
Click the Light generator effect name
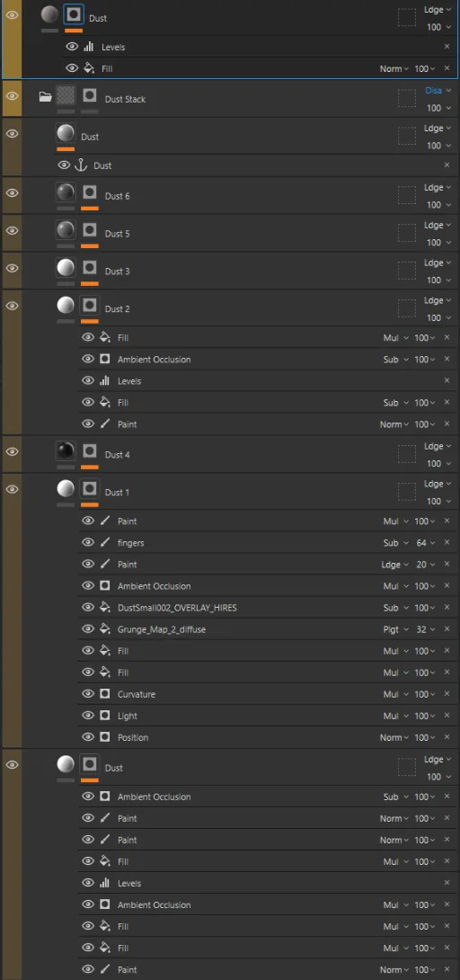[x=128, y=716]
